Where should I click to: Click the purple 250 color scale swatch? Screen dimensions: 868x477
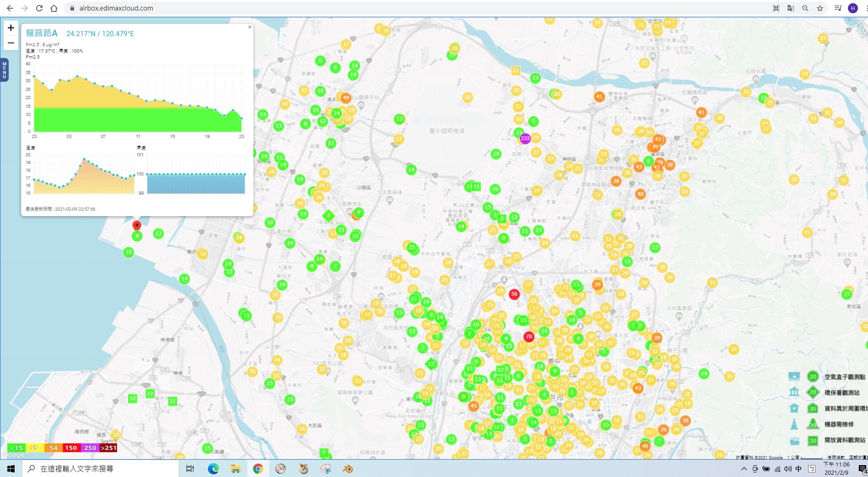(90, 448)
